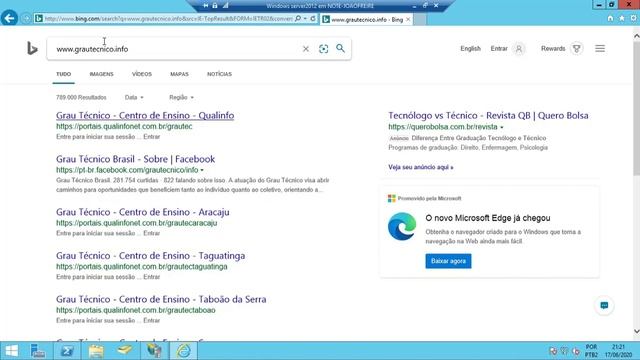
Task: Open Grau Técnico - Taboão da Serra result
Action: click(161, 299)
